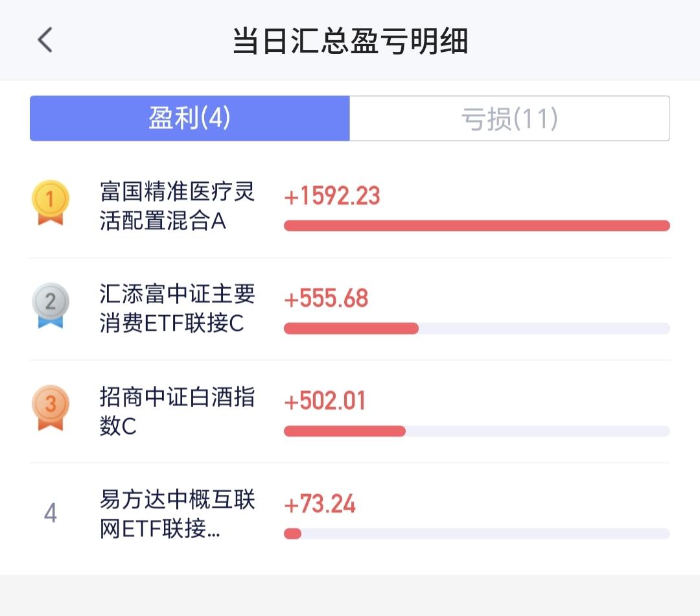This screenshot has width=700, height=616.
Task: Open 易方达中概互联网ETF联接 fund
Action: 178,514
